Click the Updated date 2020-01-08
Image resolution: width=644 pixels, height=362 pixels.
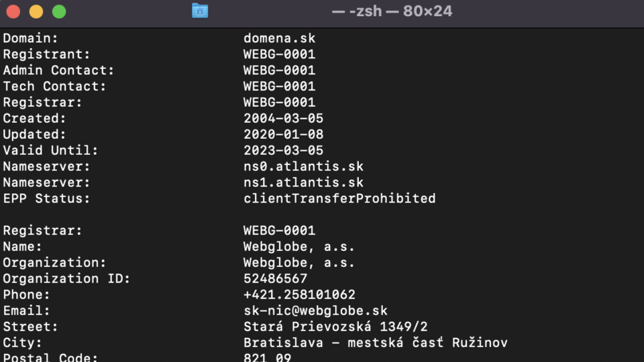283,135
